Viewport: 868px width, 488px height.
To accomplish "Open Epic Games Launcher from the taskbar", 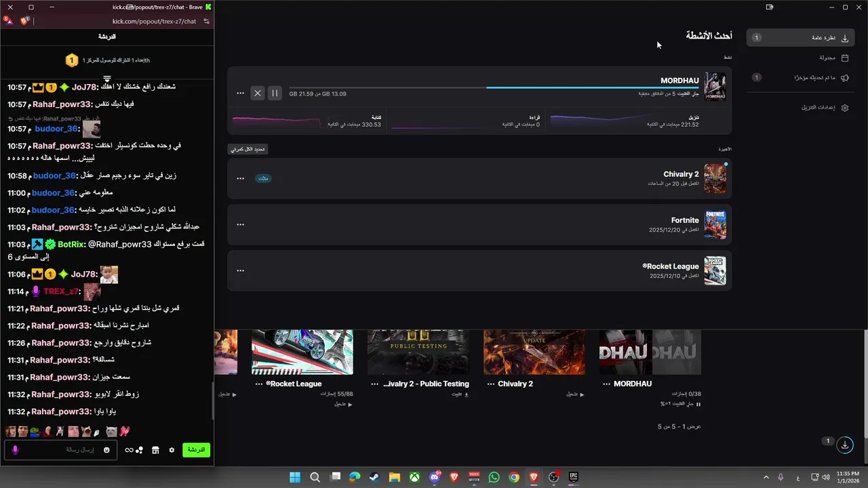I will 574,477.
